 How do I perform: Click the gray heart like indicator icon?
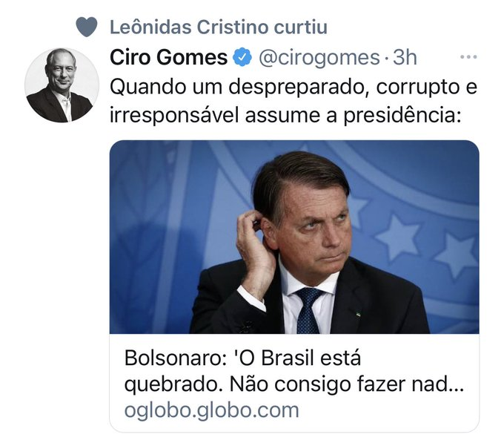[x=87, y=27]
